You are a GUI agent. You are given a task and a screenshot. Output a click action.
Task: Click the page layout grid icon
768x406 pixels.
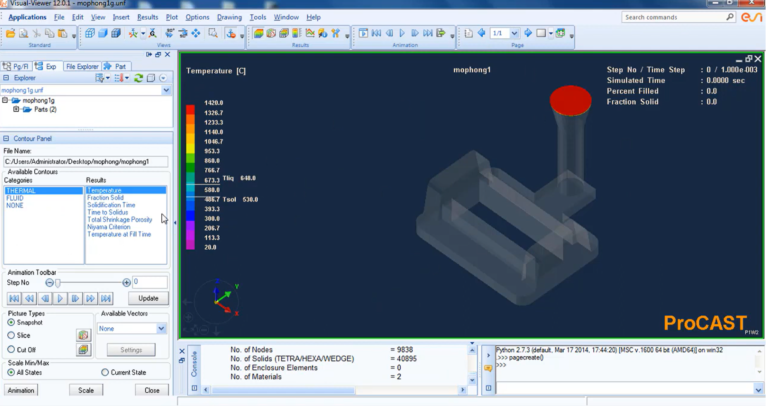coord(560,33)
